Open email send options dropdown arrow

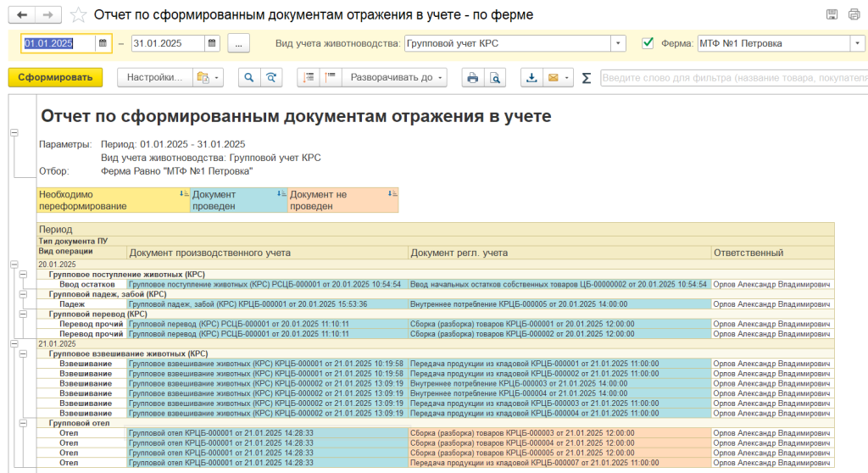pos(567,77)
